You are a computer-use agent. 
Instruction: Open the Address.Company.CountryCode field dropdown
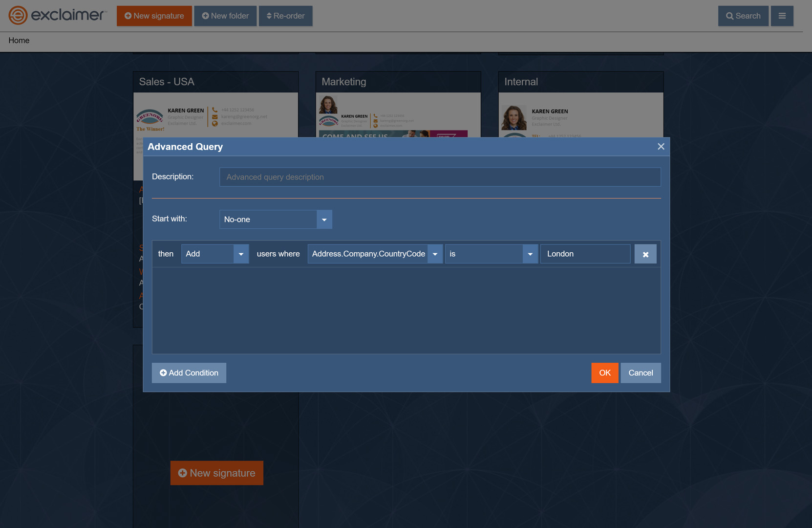click(x=375, y=254)
